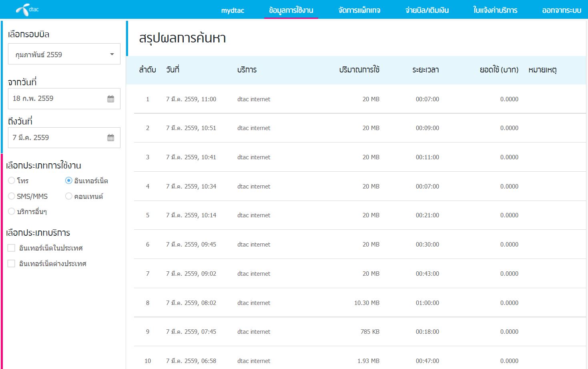Screen dimensions: 588x369
Task: Click the สรุปผลการค้นหา heading
Action: point(183,38)
